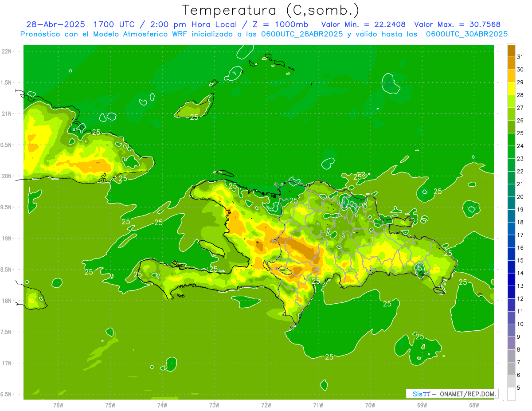The image size is (532, 411).
Task: Click the ONAMET/REP.DOM. credit box
Action: 452,394
